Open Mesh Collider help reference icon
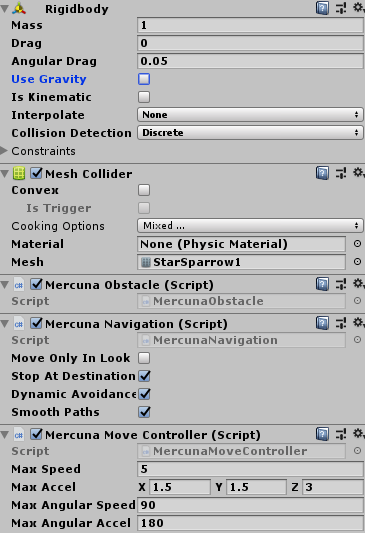Image resolution: width=365 pixels, height=533 pixels. 322,173
